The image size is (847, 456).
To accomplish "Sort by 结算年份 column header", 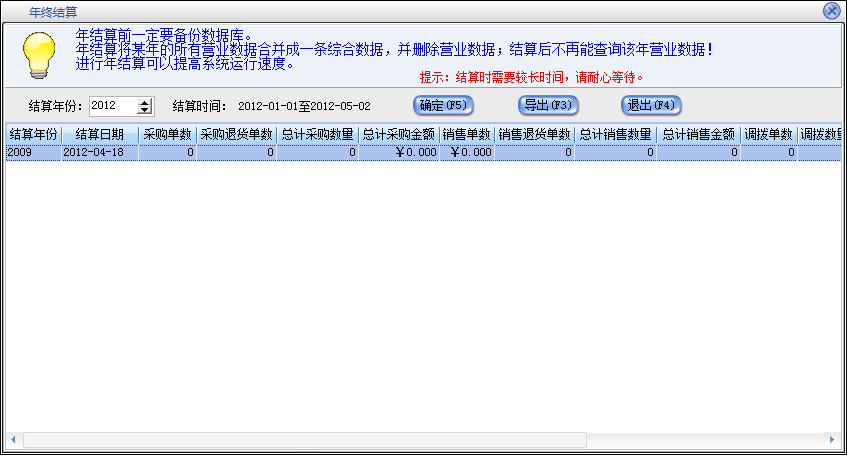I will [x=32, y=134].
